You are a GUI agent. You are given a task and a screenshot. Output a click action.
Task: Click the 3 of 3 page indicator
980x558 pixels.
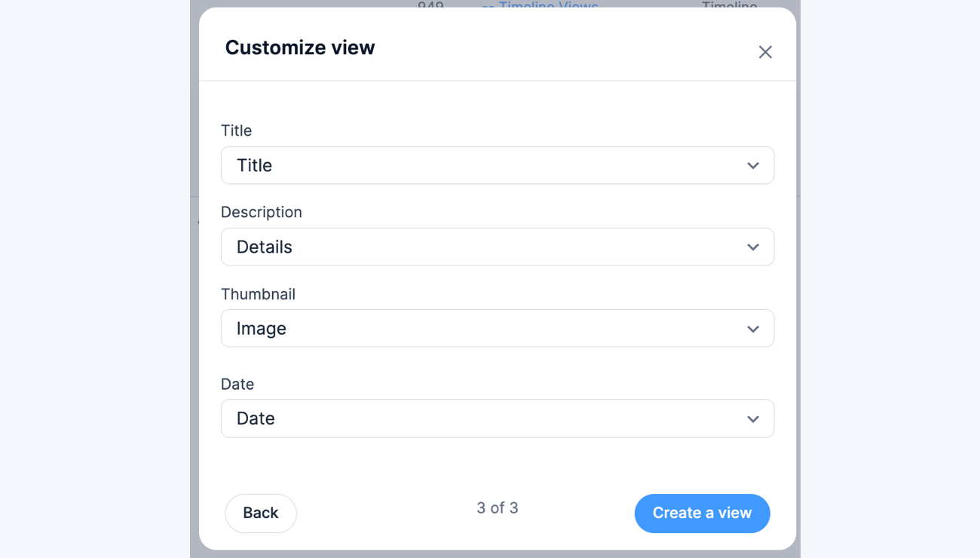(x=498, y=508)
